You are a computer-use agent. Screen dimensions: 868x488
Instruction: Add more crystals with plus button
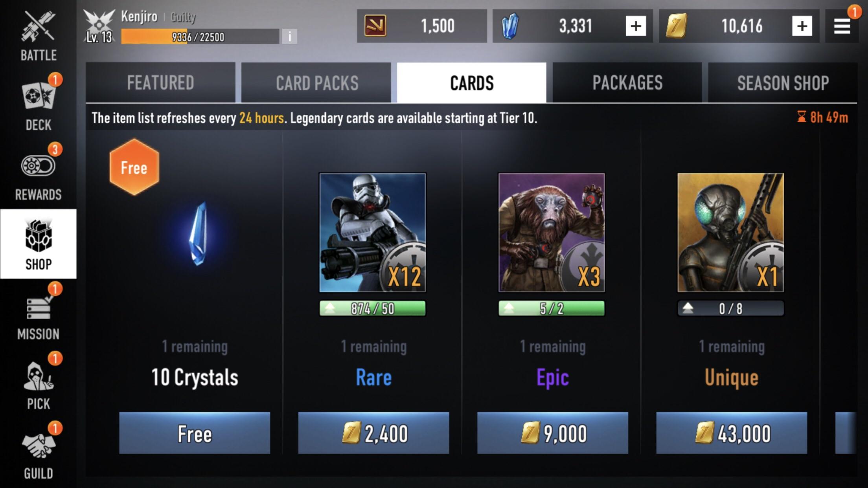pyautogui.click(x=636, y=26)
